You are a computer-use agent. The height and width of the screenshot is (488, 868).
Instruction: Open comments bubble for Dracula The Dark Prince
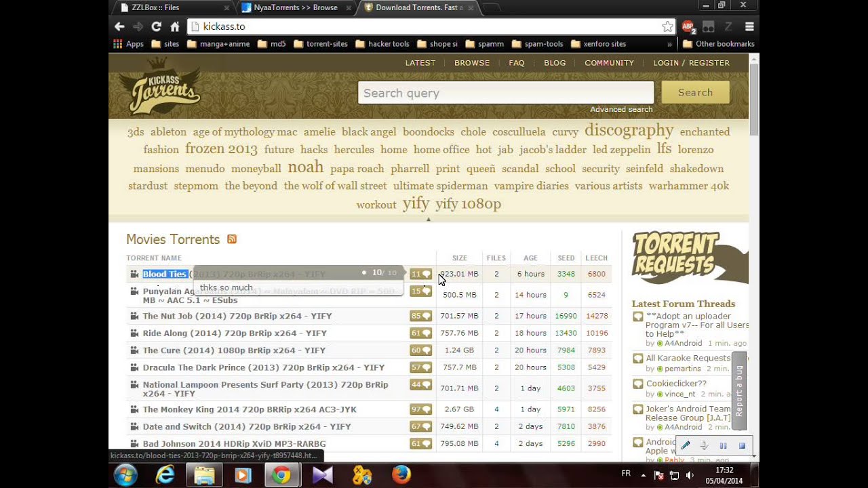click(420, 367)
